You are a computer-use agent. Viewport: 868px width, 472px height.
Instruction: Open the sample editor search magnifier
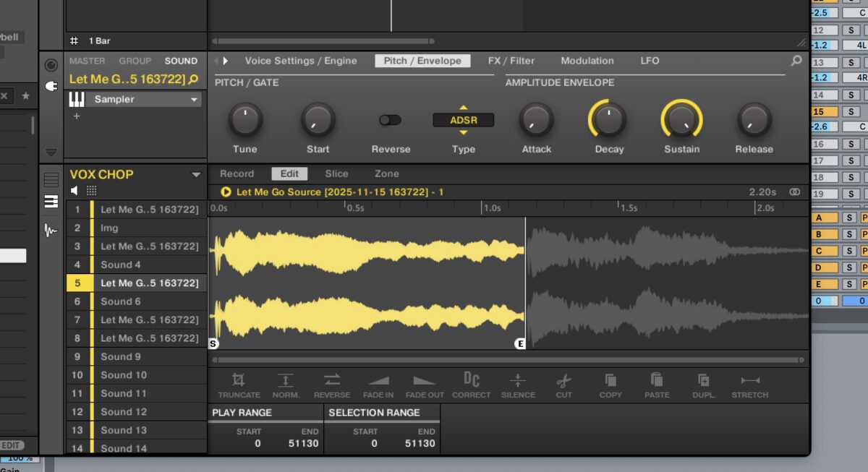click(796, 61)
